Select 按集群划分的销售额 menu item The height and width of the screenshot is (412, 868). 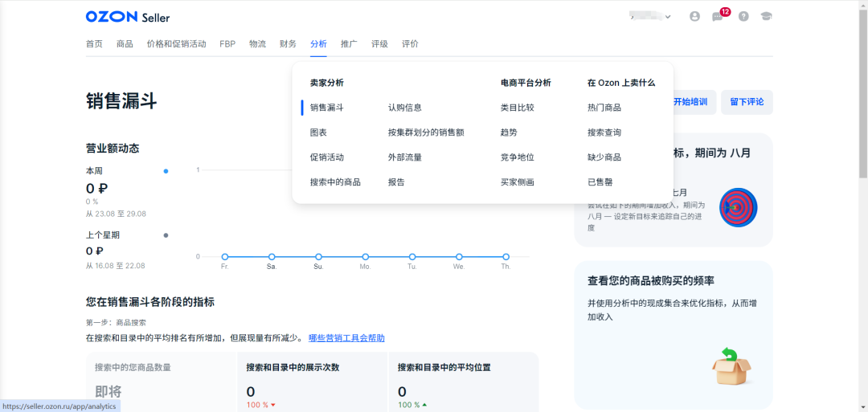pos(426,133)
